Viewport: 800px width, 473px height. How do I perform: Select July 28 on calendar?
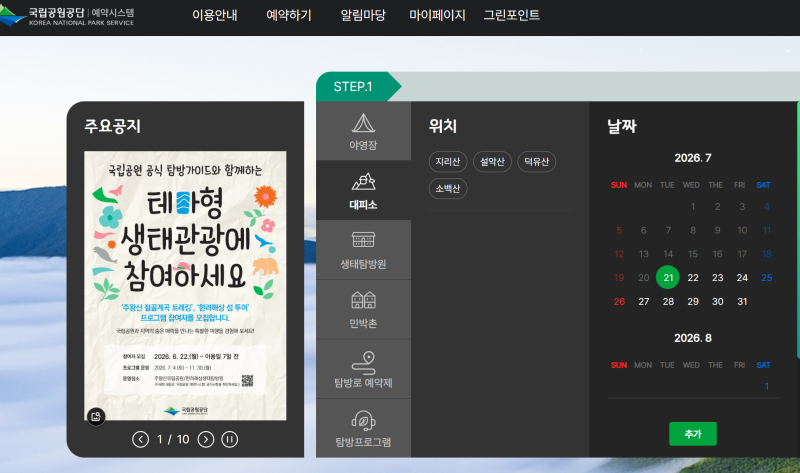coord(668,302)
